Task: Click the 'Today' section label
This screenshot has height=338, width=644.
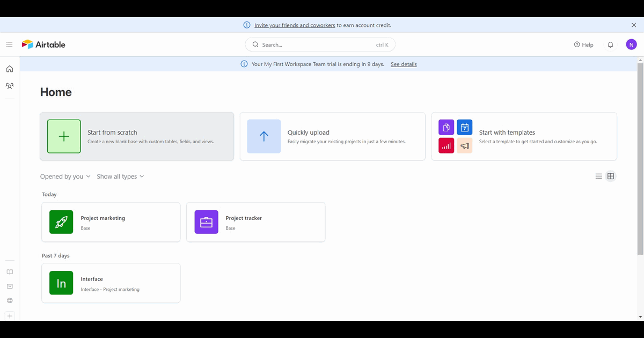Action: coord(49,195)
